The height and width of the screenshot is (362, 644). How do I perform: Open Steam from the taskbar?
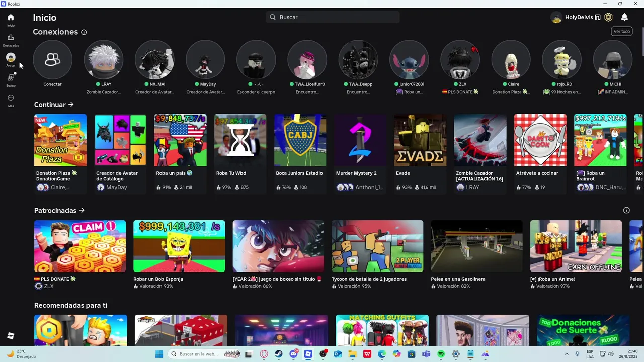[x=279, y=354]
